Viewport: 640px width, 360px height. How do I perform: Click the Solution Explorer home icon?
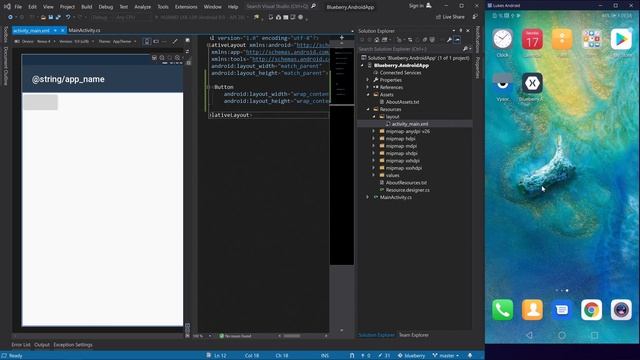pyautogui.click(x=377, y=40)
